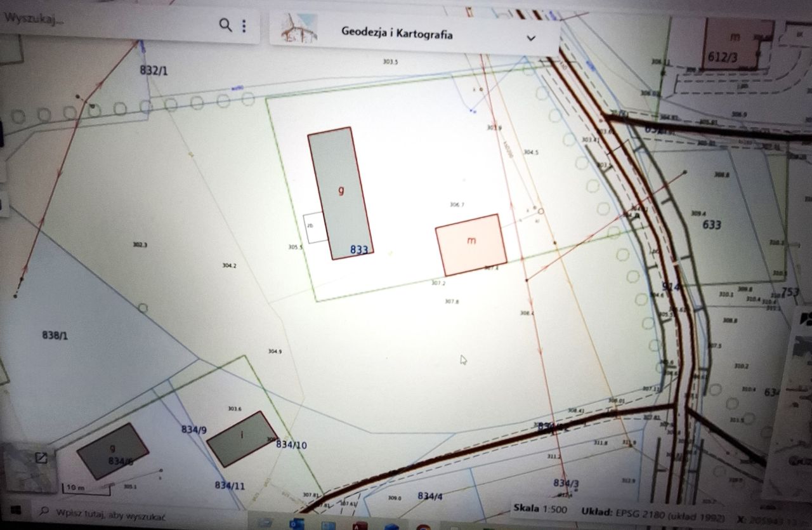Screen dimensions: 812x530
Task: Select the pink building labeled m
Action: [x=471, y=241]
